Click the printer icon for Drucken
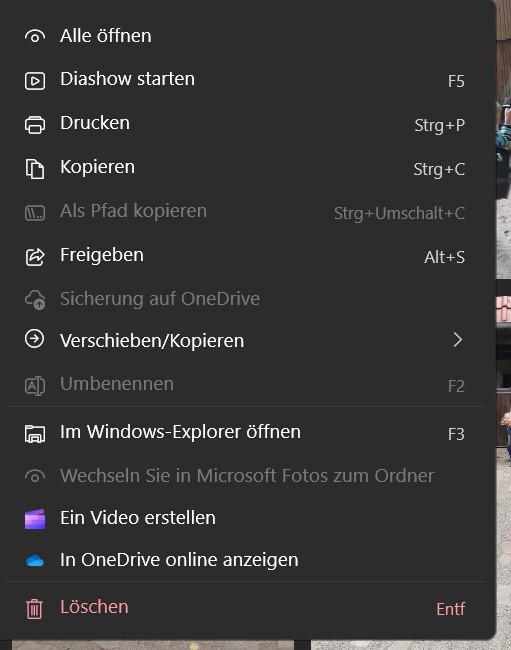 [35, 124]
